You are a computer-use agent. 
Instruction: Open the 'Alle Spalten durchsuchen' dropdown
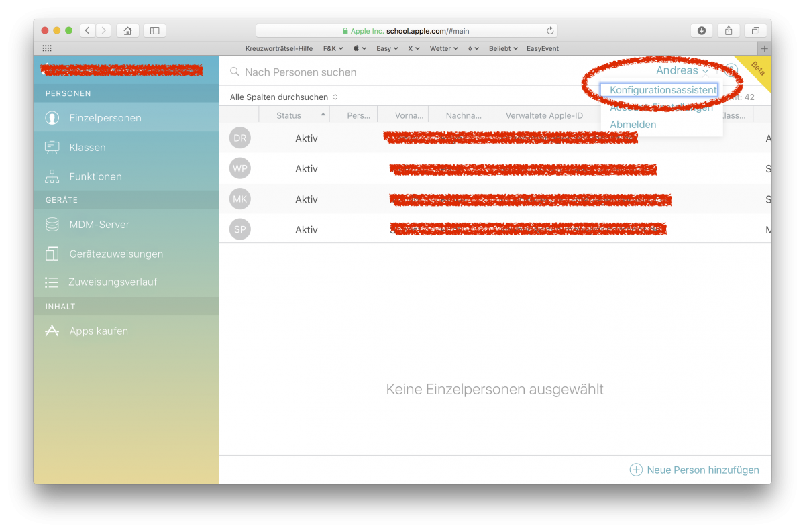point(284,97)
